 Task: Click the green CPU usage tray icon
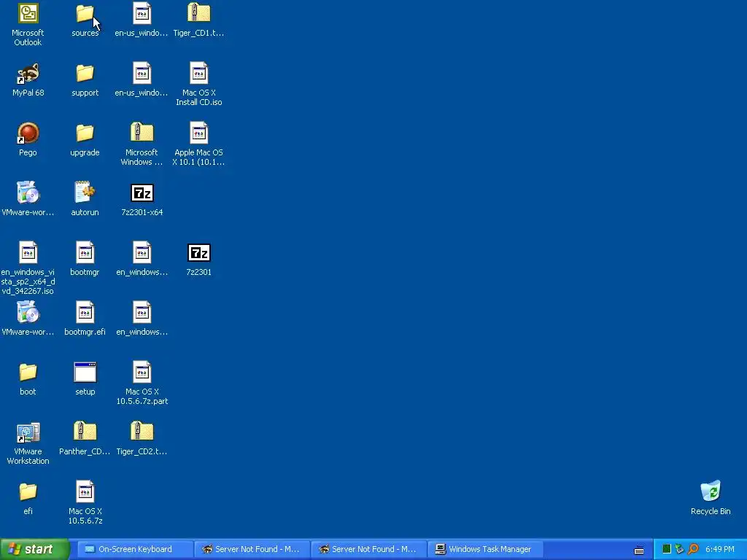(x=667, y=549)
